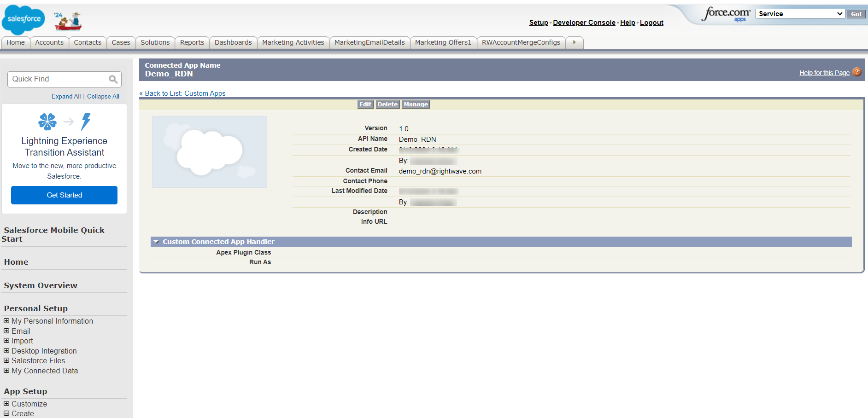Screen dimensions: 868x418
Task: Click the Demo_RDN API Name value
Action: pos(417,139)
